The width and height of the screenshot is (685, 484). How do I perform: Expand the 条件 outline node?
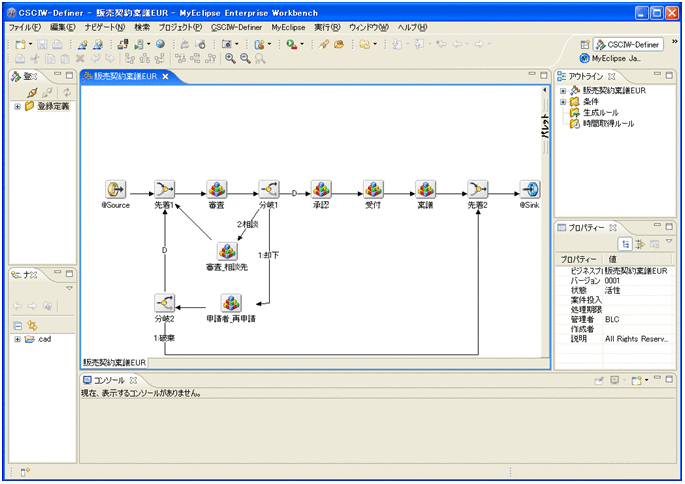coord(563,102)
